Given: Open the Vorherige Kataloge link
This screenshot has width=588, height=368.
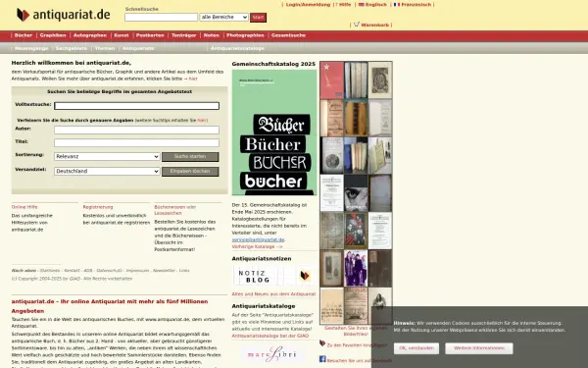Looking at the screenshot, I should (x=257, y=246).
